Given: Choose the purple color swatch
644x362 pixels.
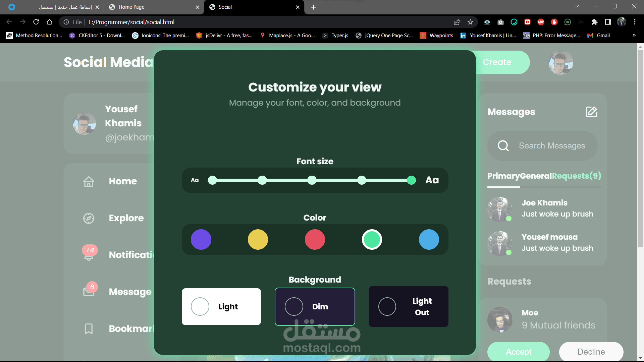Looking at the screenshot, I should 201,240.
